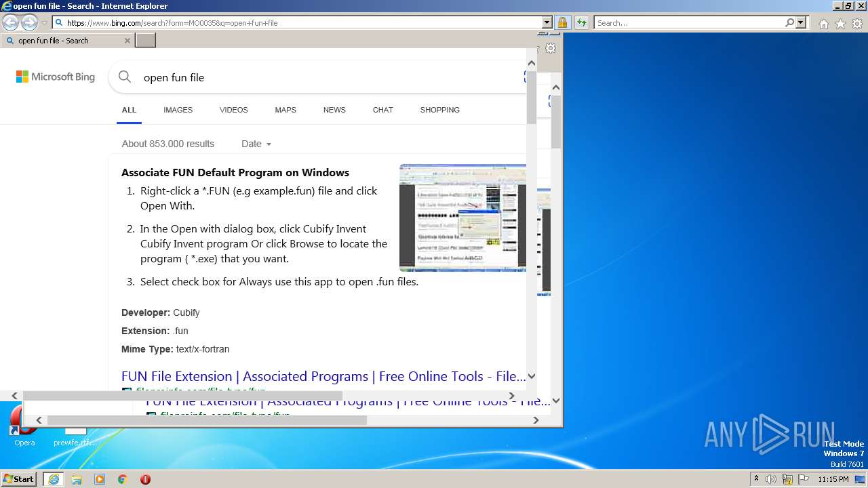
Task: Switch to VIDEOS tab
Action: [233, 110]
